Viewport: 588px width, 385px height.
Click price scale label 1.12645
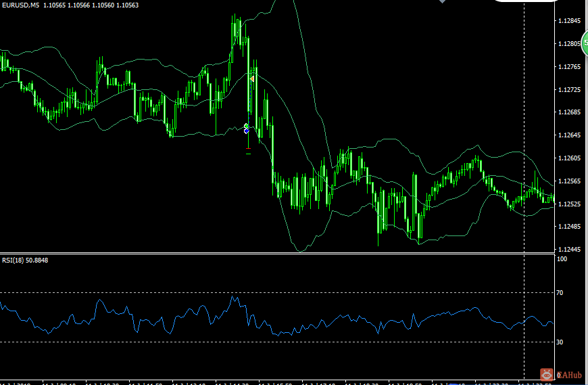point(569,135)
